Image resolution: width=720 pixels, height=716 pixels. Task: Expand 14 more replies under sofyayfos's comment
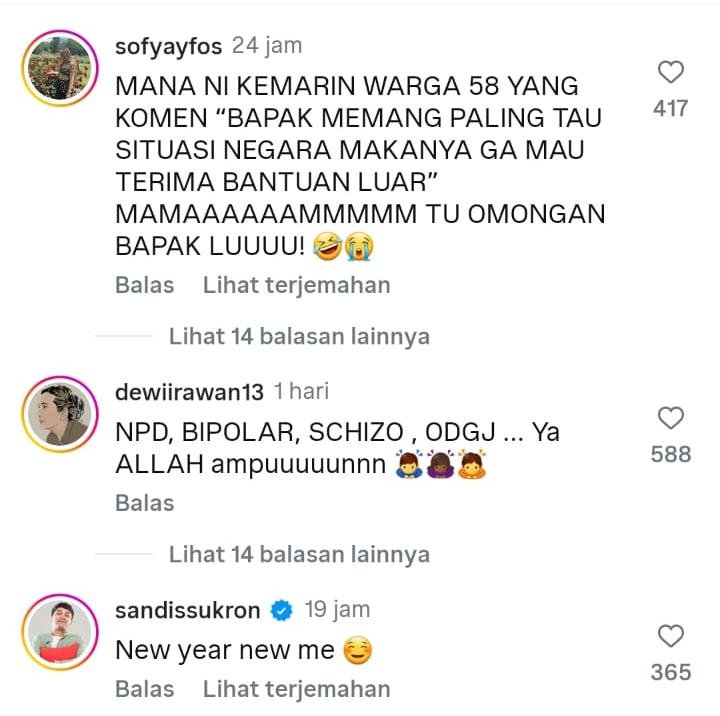[x=299, y=336]
